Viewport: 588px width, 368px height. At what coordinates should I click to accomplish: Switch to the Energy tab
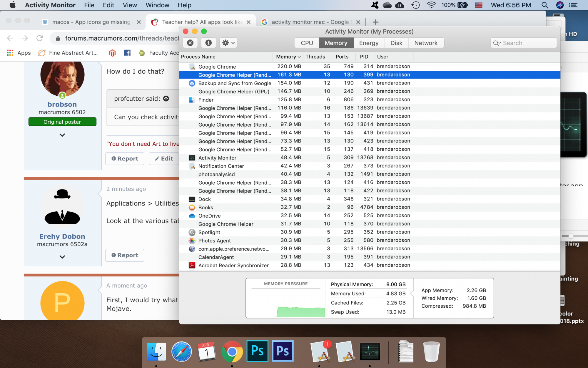(368, 43)
